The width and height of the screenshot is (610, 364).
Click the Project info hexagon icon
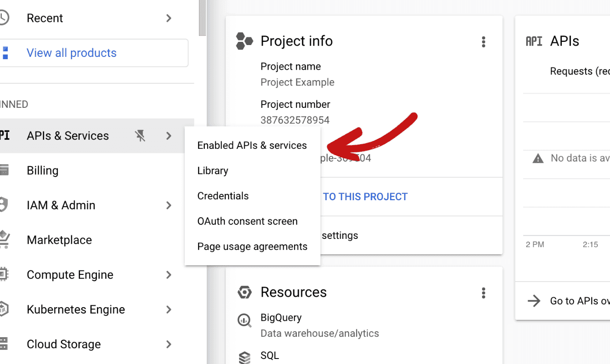[244, 41]
